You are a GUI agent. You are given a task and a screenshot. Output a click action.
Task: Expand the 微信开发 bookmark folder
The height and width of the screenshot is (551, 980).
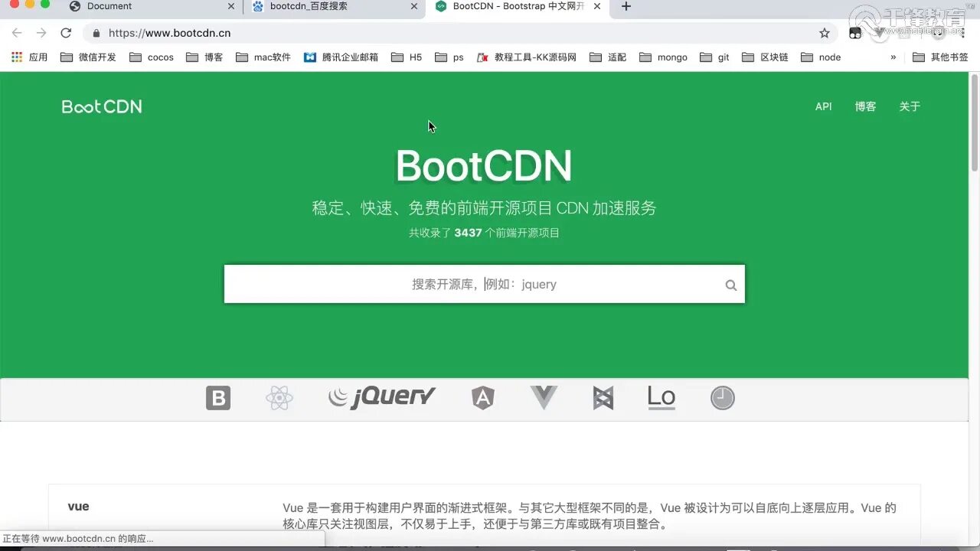point(88,57)
